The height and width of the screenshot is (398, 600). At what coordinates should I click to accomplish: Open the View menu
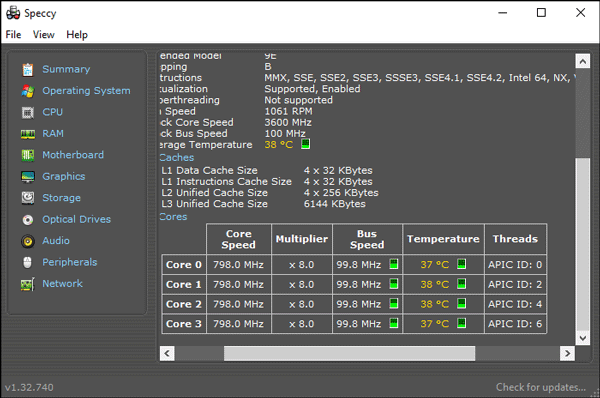click(x=44, y=35)
